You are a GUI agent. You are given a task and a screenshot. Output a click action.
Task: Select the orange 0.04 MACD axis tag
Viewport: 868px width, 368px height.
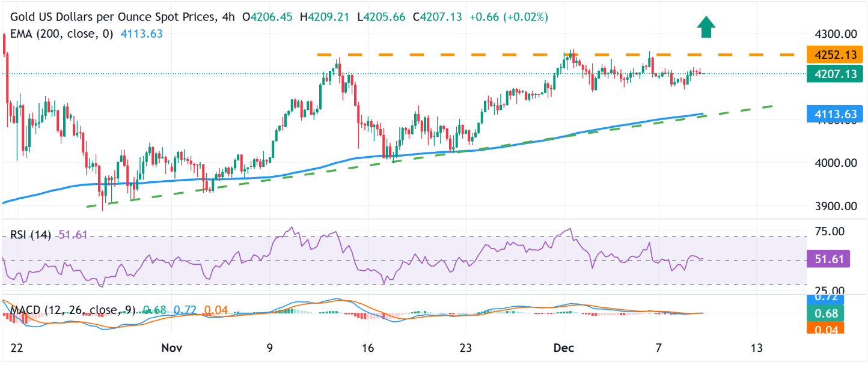826,328
